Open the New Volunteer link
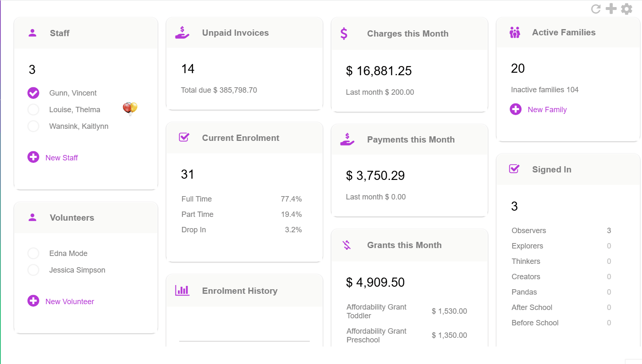 point(69,302)
